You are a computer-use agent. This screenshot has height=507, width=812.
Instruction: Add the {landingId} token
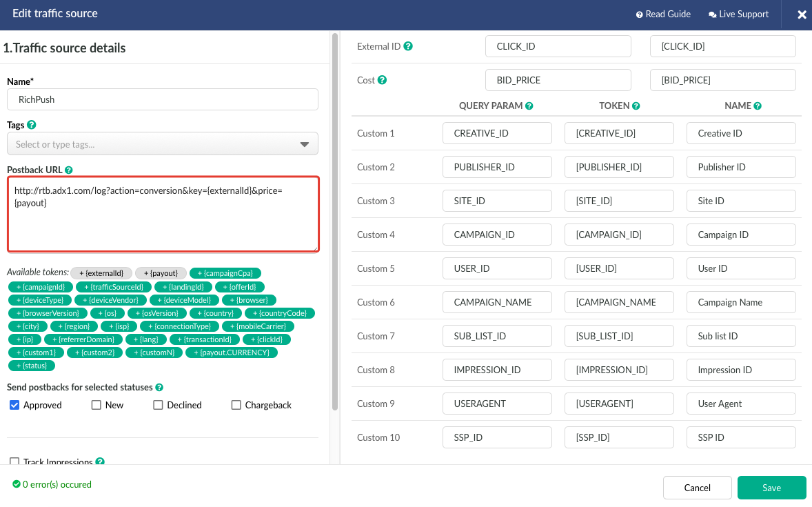(183, 287)
